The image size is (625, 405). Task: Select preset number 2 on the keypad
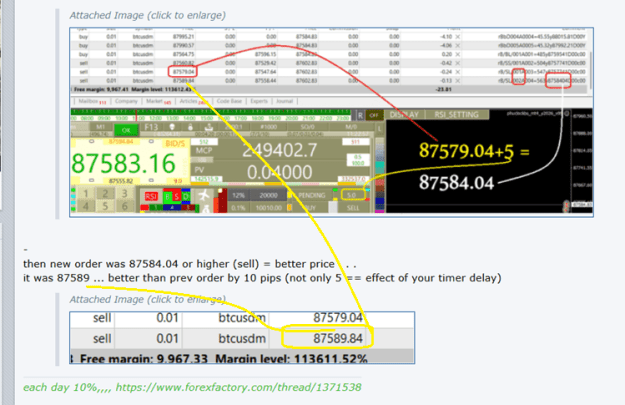point(105,194)
